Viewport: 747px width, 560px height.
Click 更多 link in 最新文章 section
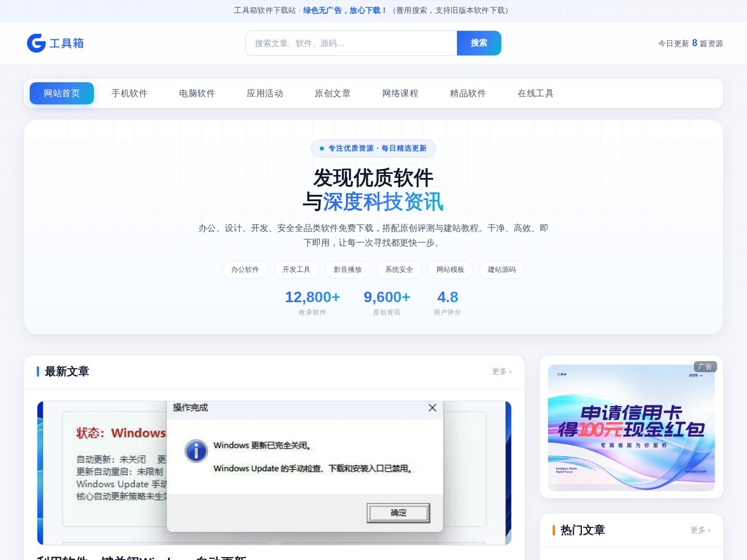coord(502,372)
